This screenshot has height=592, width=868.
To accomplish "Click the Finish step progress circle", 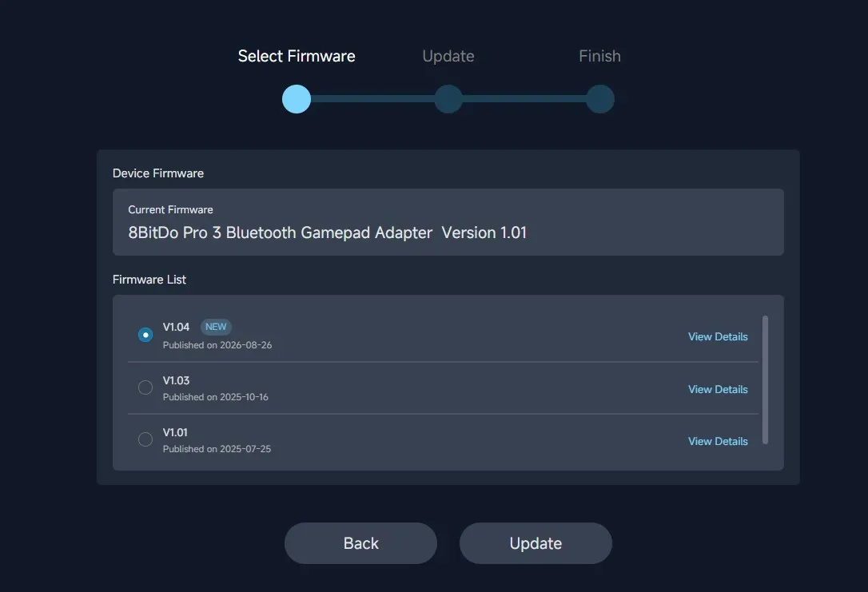I will click(x=600, y=99).
